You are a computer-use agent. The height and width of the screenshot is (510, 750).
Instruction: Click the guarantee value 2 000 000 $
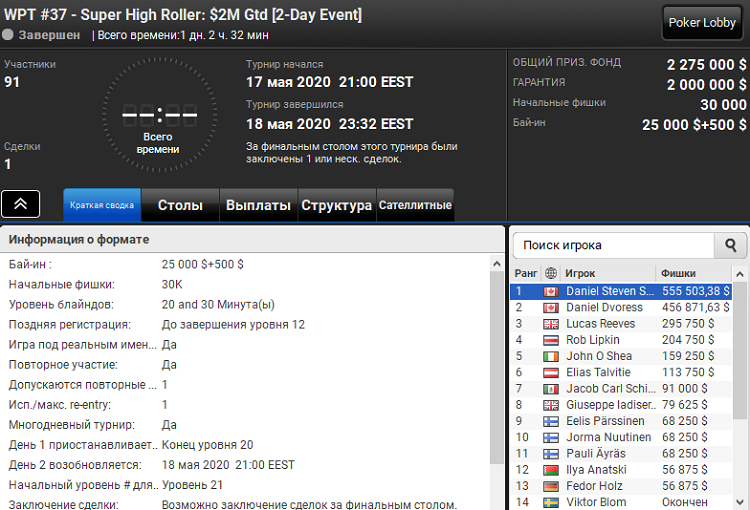pyautogui.click(x=706, y=85)
